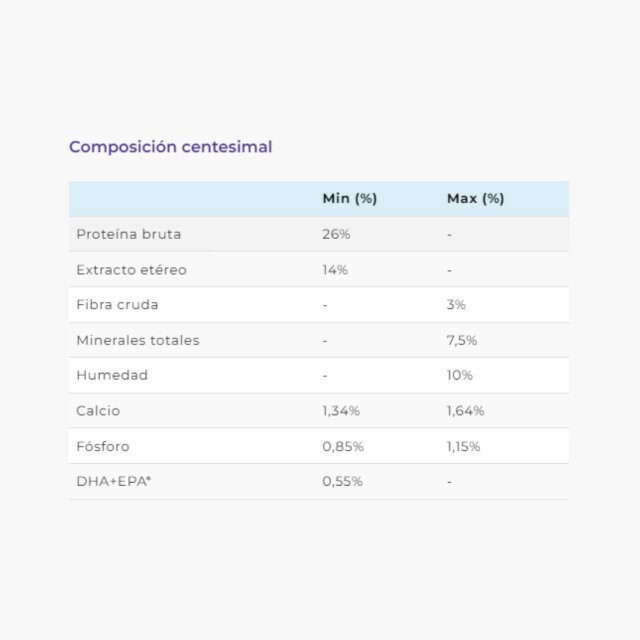Click the 3% fibra cruda maximum

click(456, 304)
